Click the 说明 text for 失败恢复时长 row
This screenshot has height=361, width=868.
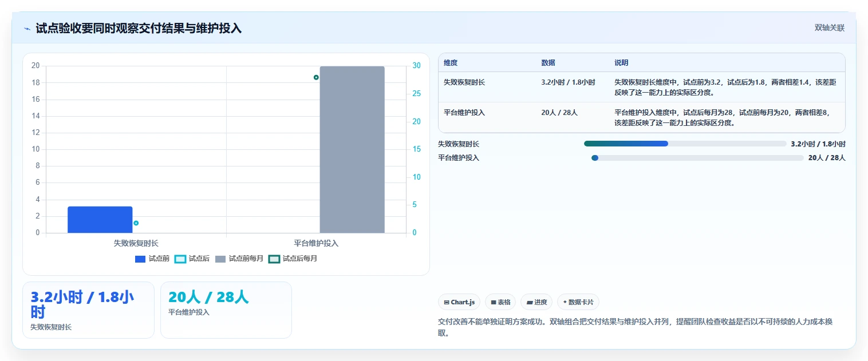pos(726,87)
